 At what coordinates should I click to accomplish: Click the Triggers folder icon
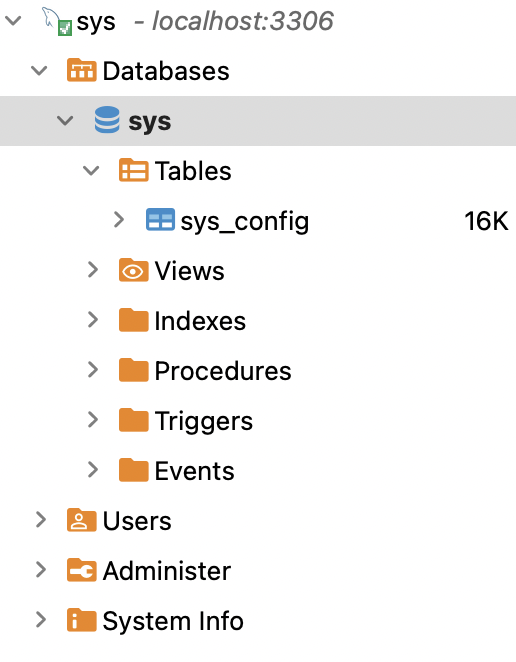(x=133, y=420)
